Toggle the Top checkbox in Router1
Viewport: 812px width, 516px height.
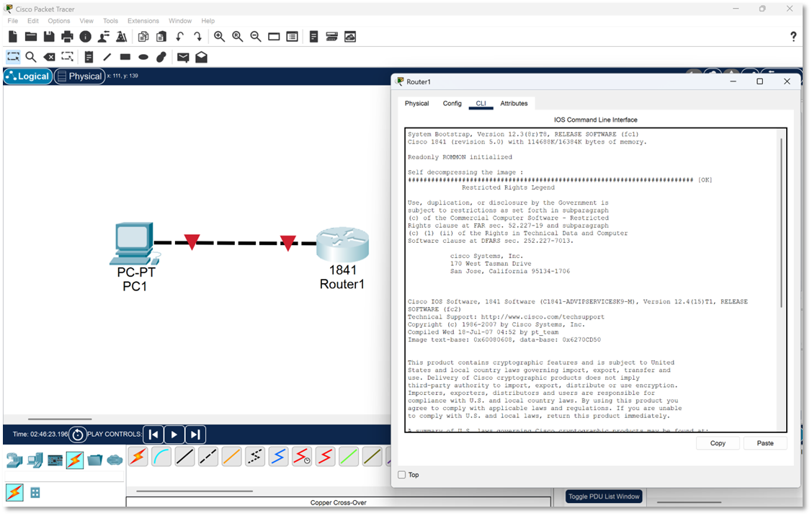pyautogui.click(x=402, y=474)
